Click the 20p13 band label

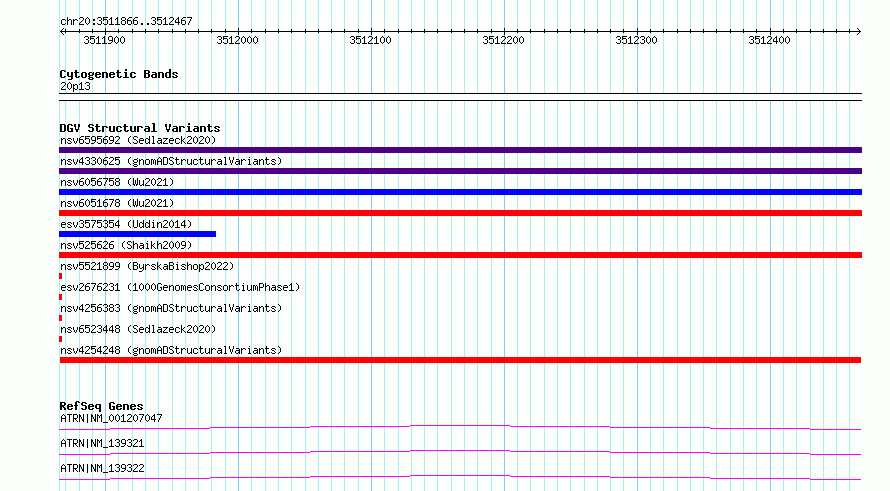click(75, 86)
